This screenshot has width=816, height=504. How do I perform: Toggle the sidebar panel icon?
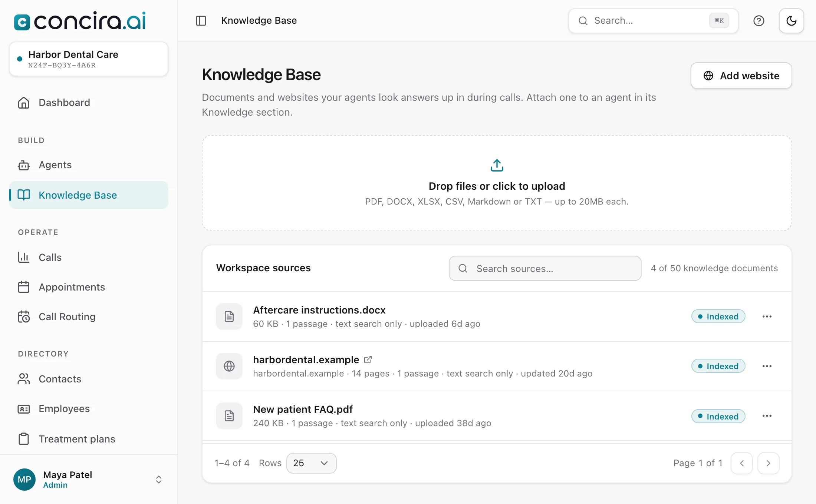[x=201, y=21]
